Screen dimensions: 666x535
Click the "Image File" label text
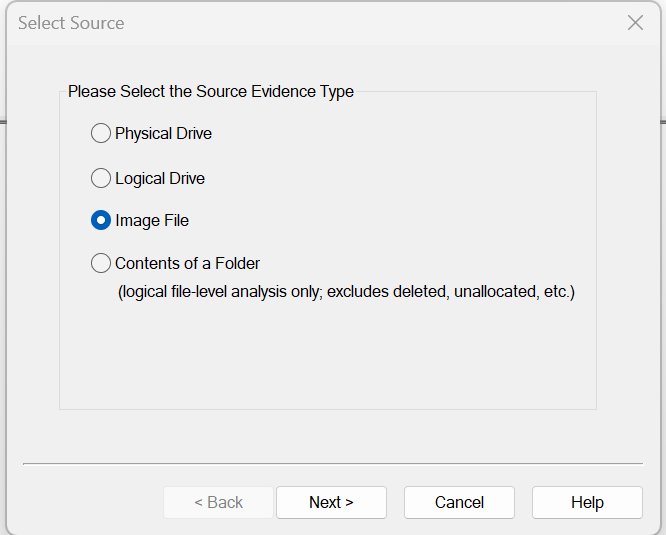(x=152, y=220)
